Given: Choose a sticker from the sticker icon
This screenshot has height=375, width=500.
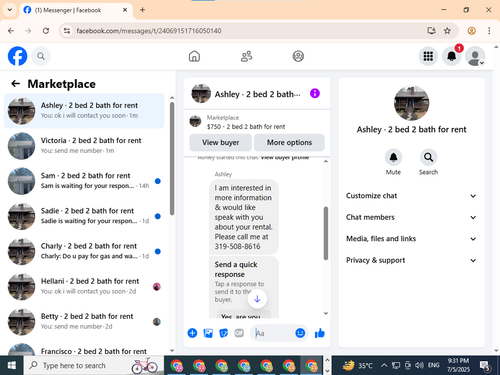Looking at the screenshot, I should pos(224,333).
